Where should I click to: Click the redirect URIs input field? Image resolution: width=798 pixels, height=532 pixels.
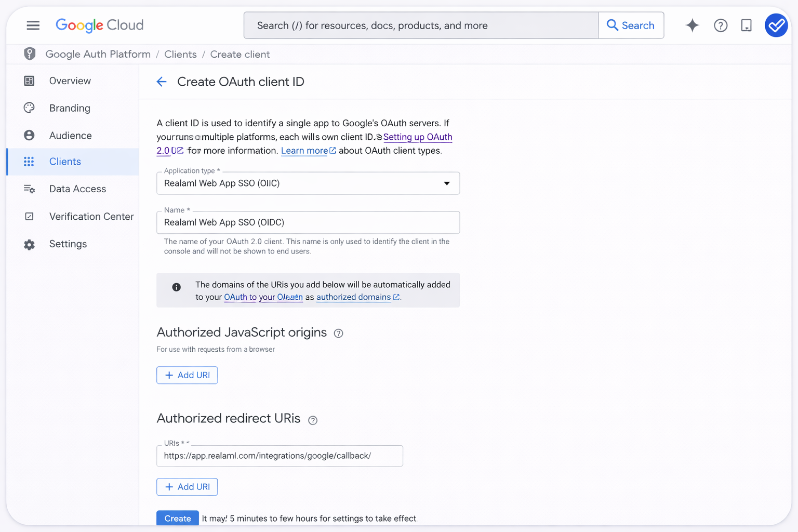pos(280,456)
